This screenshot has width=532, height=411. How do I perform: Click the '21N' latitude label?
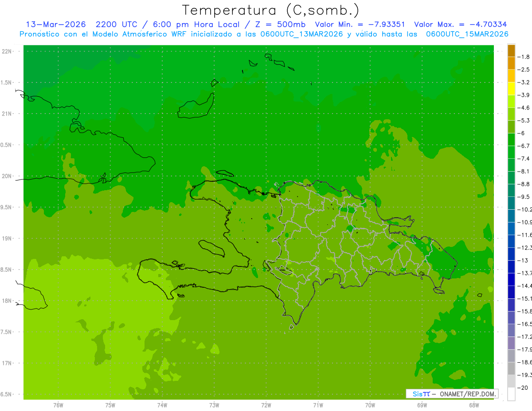8,114
